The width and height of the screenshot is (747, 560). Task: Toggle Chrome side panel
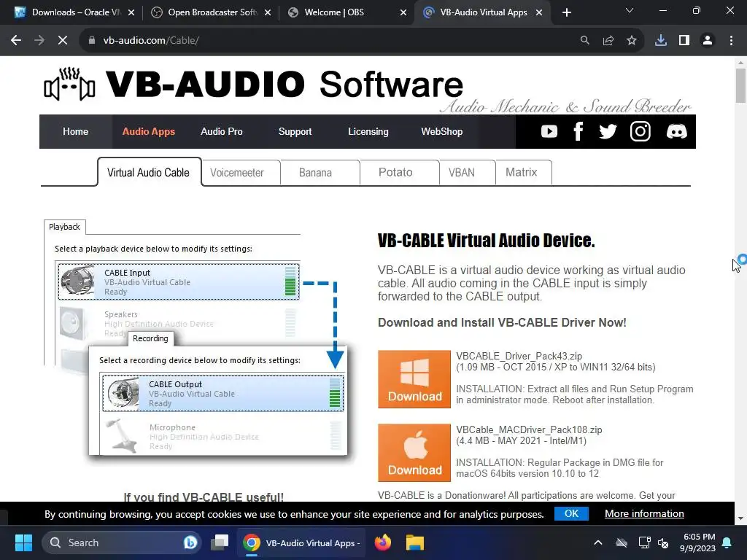684,41
